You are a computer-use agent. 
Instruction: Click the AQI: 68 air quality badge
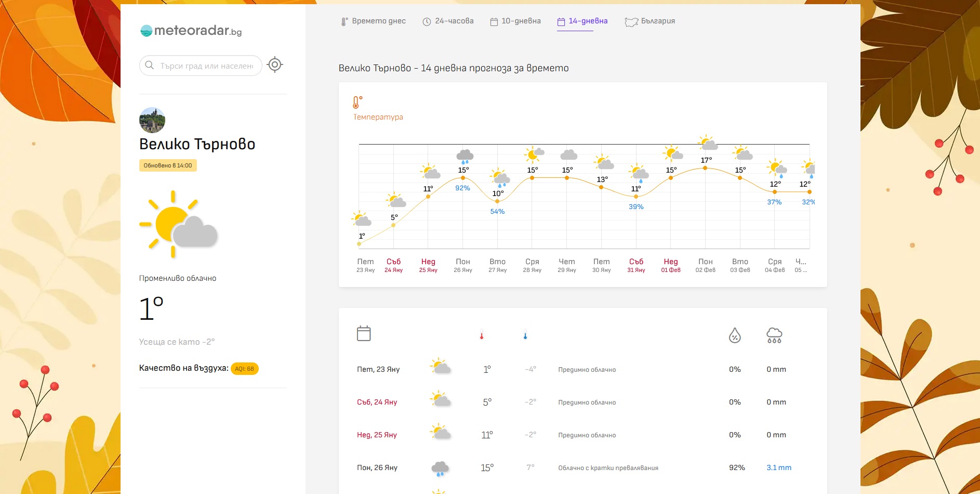[244, 369]
